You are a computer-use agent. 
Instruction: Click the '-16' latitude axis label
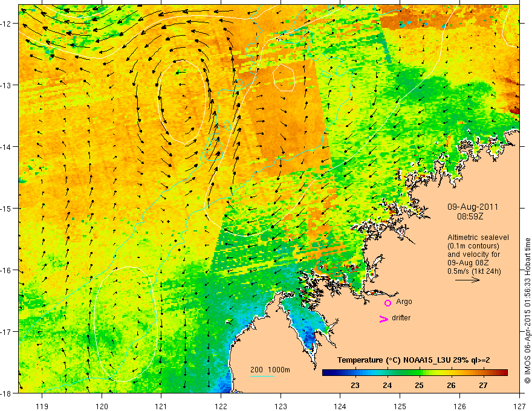(x=7, y=270)
